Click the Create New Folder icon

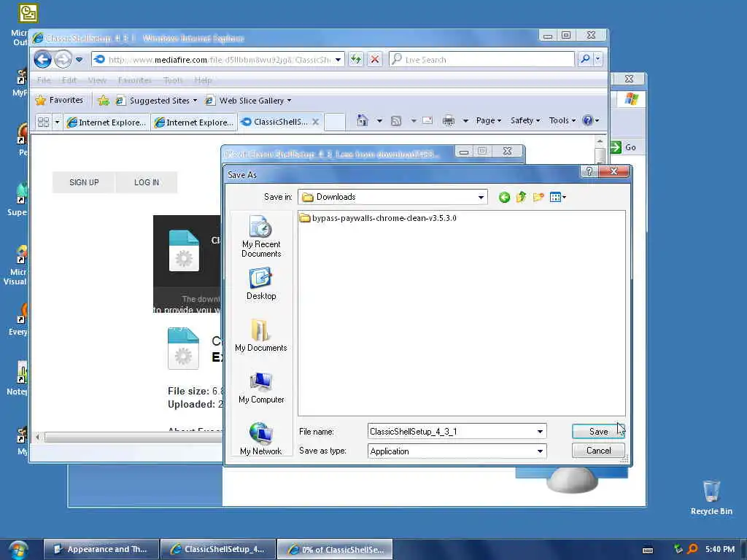tap(538, 197)
